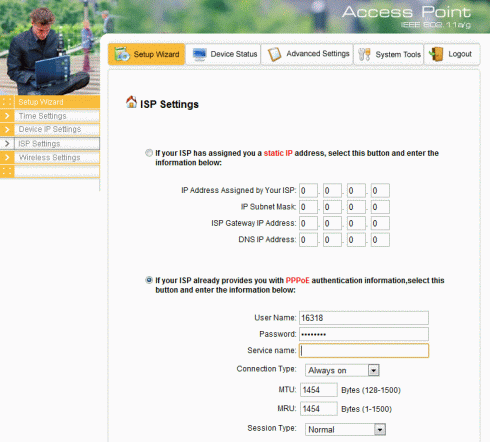The image size is (490, 442).
Task: Click the Logout door icon
Action: point(436,54)
